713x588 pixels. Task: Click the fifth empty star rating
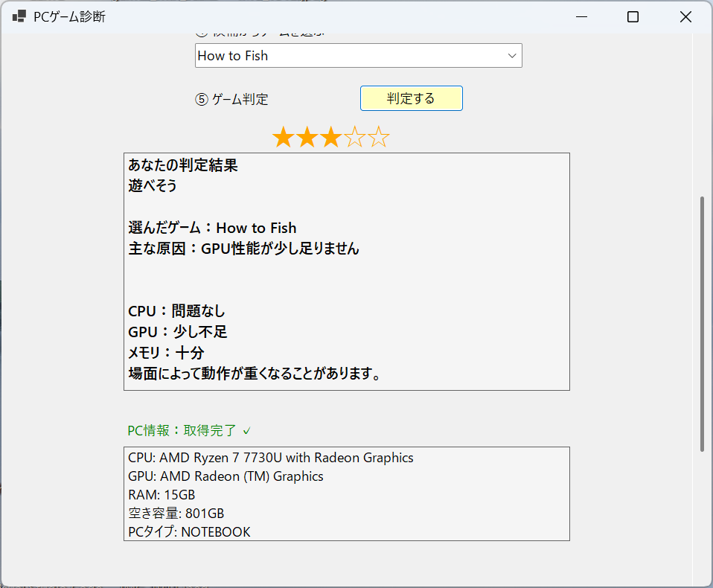(x=378, y=137)
